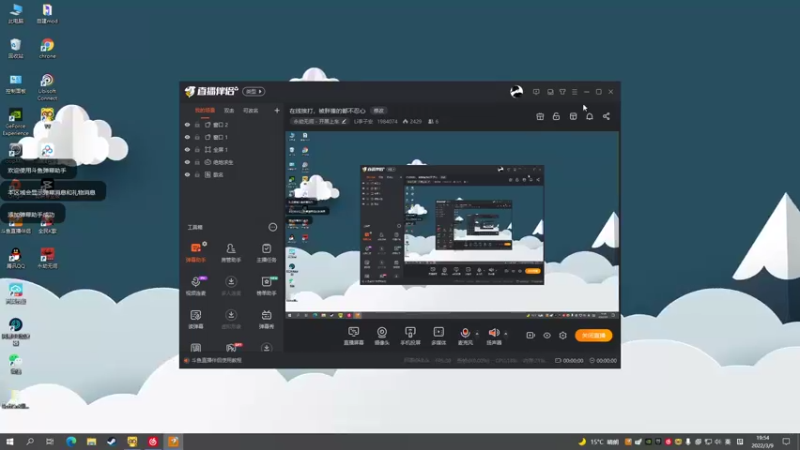Select the 全屏 1 source row
The height and width of the screenshot is (450, 800).
(232, 149)
